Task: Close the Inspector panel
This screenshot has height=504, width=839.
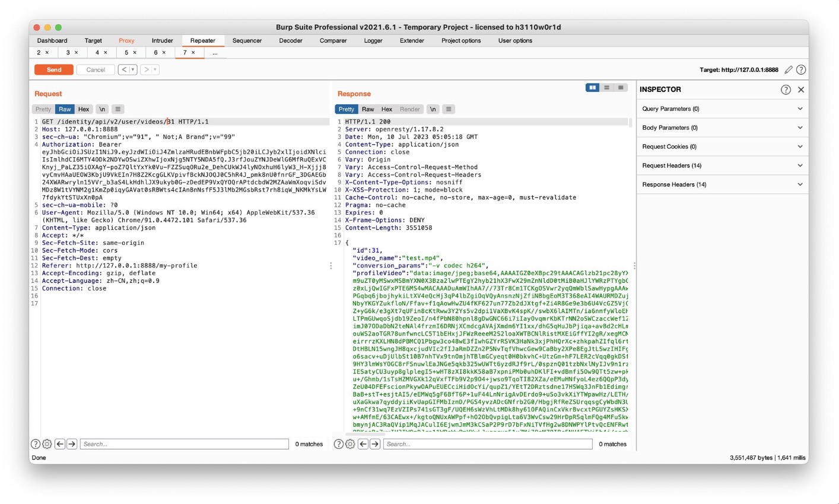Action: (x=801, y=90)
